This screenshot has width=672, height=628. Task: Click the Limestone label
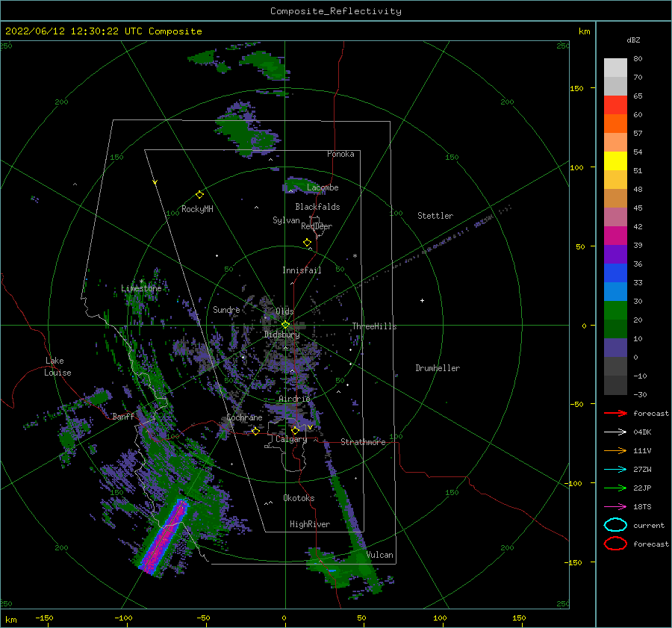point(141,288)
